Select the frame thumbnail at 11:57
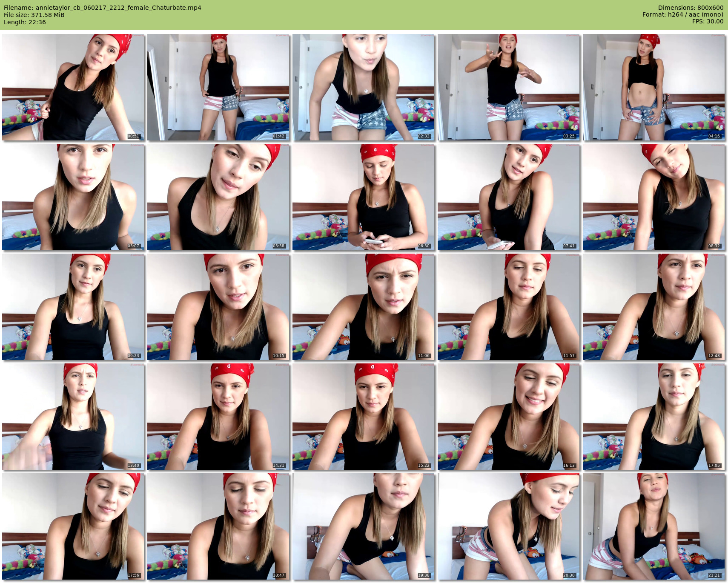 click(509, 307)
